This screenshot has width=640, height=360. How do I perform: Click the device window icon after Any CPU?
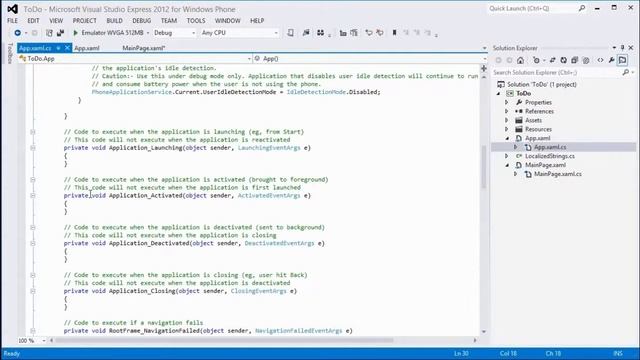coord(291,33)
